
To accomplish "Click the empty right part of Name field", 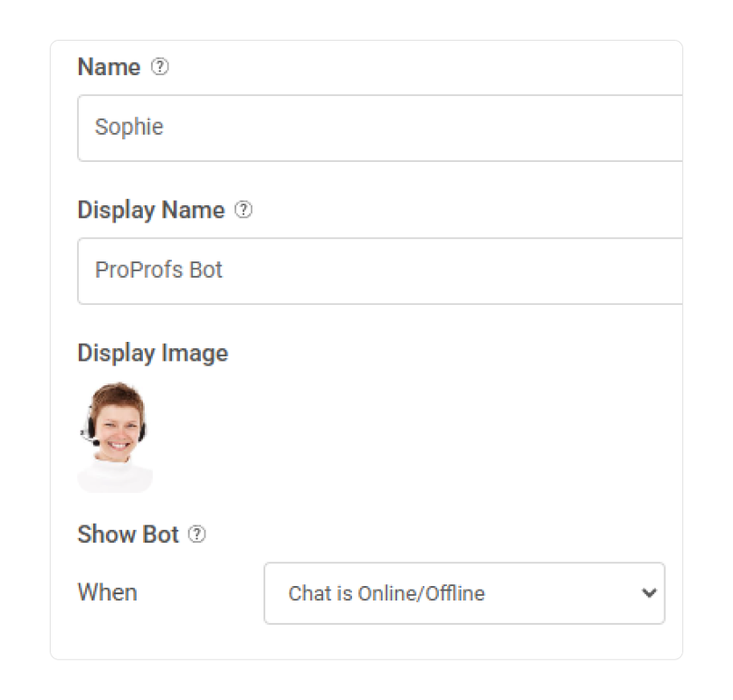I will click(543, 128).
